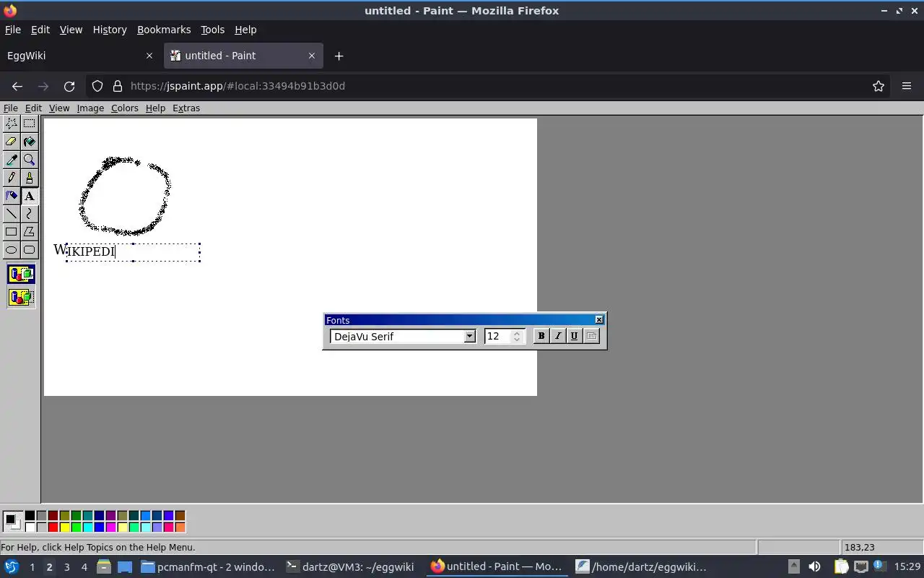
Task: Click the foreground/background color indicator
Action: 12,521
